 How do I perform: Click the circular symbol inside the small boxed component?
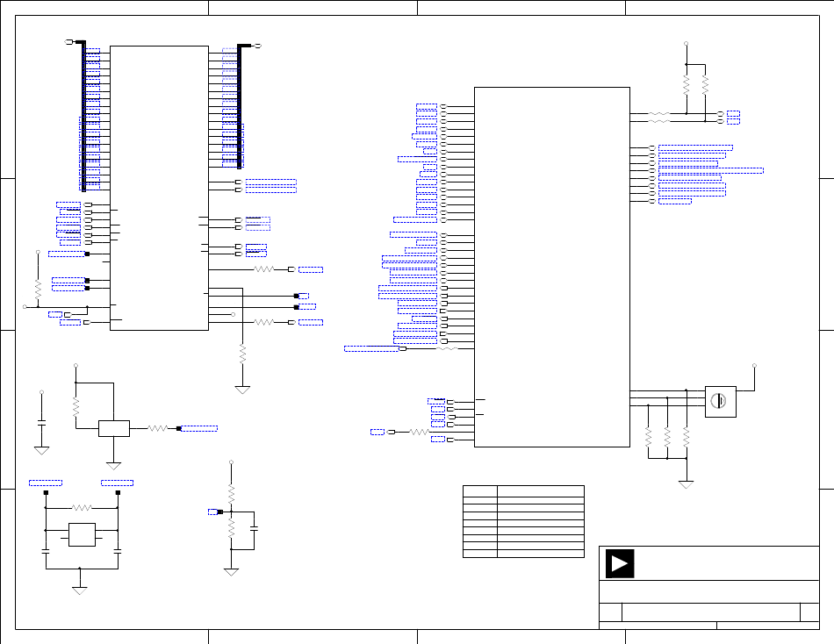719,401
